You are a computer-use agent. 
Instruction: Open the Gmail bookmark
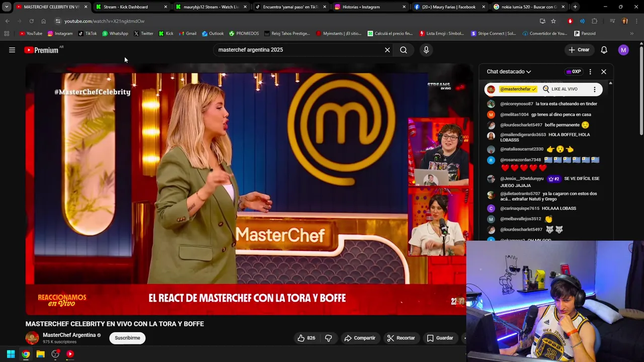187,34
